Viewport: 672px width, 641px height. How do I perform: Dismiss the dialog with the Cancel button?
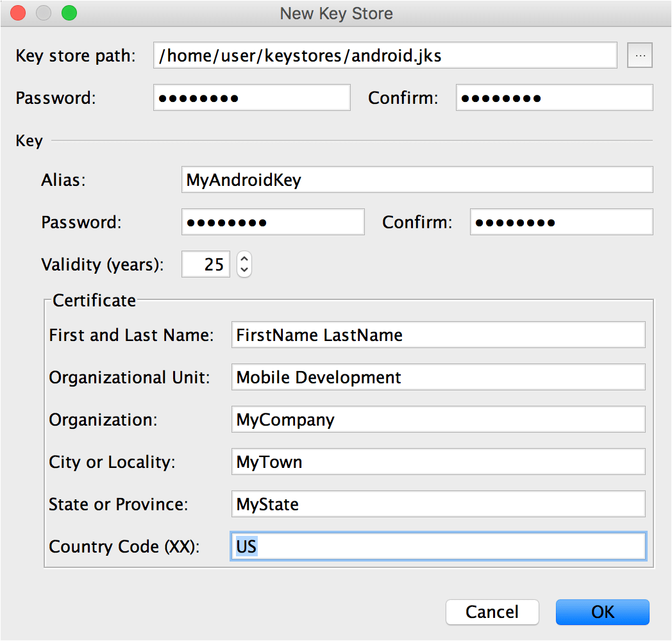click(x=492, y=612)
